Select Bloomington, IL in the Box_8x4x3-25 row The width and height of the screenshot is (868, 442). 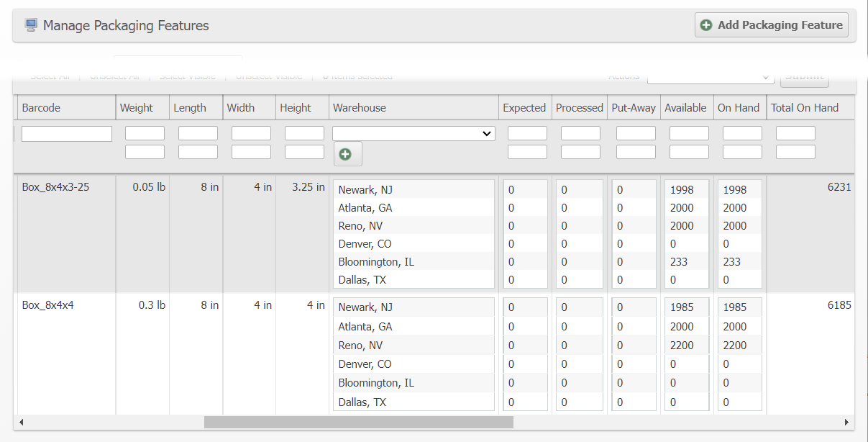[376, 262]
